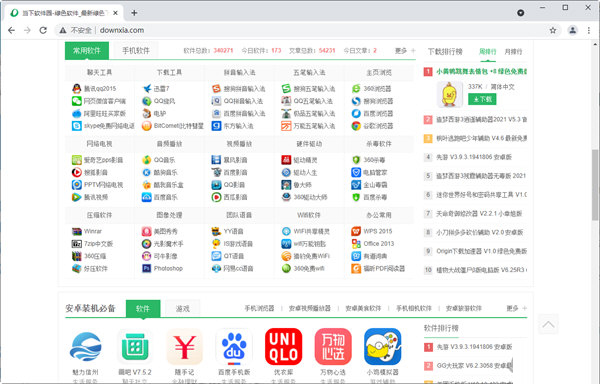Click the back-to-top arrow button
This screenshot has height=384, width=600.
coord(548,324)
